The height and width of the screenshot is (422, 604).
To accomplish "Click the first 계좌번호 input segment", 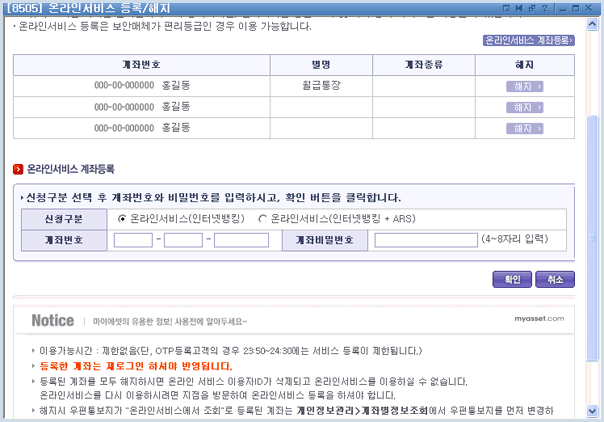I will [x=133, y=239].
